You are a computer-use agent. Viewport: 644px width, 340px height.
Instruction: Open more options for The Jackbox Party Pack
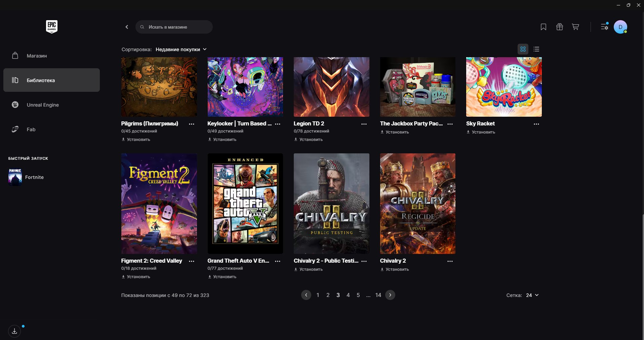(x=450, y=124)
